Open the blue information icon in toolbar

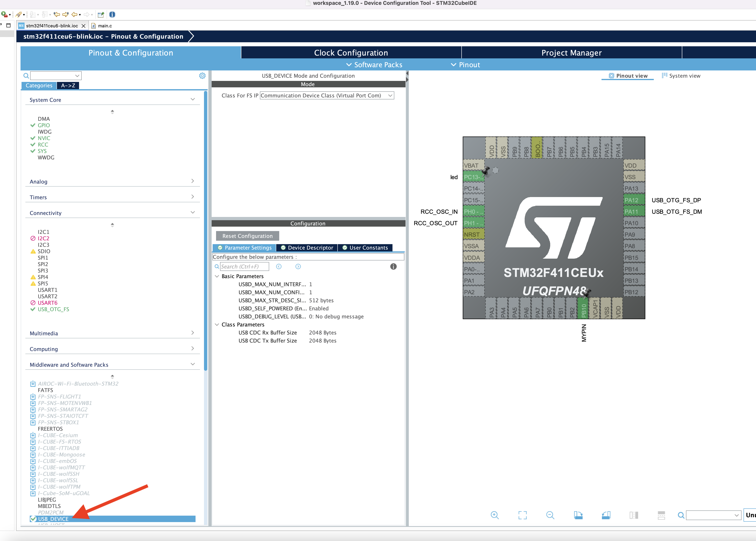pos(112,14)
